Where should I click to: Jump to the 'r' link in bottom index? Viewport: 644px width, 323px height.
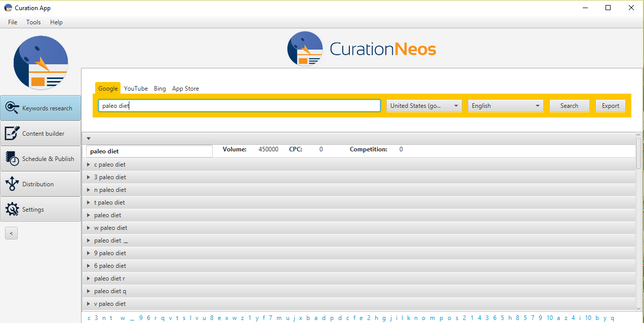(x=156, y=318)
